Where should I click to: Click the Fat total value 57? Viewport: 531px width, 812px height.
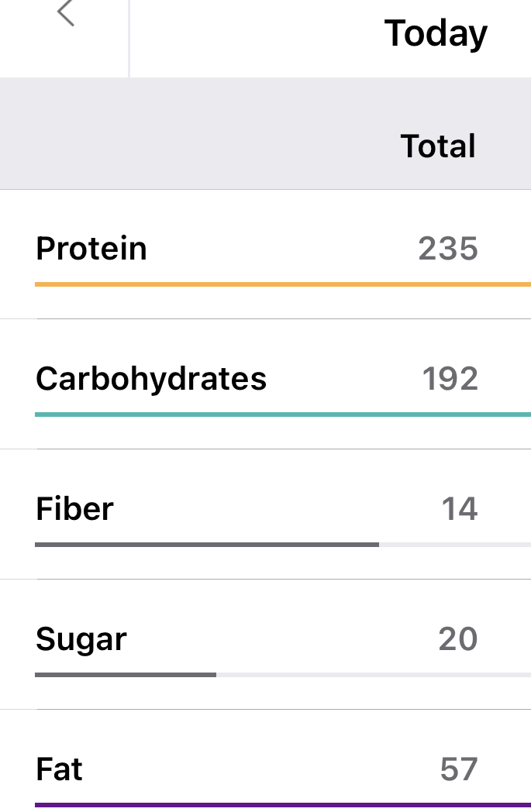pyautogui.click(x=458, y=769)
